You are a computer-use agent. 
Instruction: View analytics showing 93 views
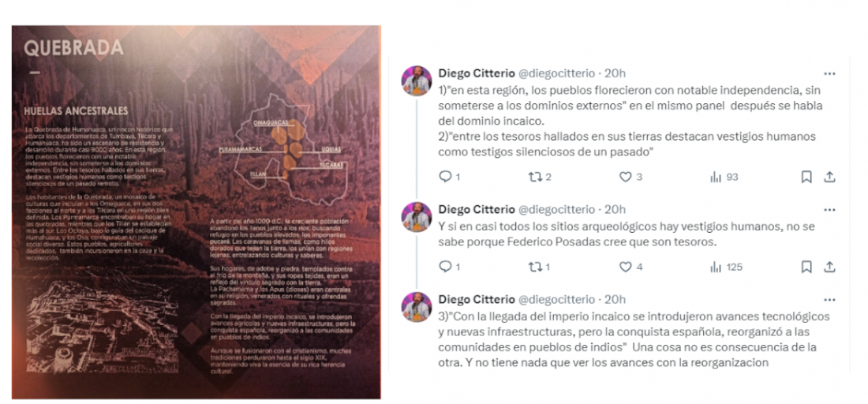[x=724, y=177]
